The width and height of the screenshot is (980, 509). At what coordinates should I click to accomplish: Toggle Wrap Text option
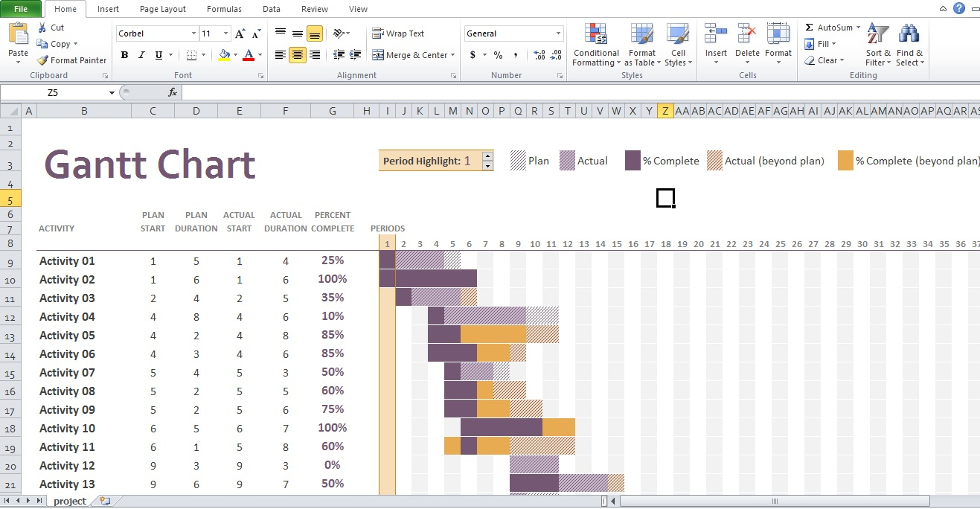tap(398, 33)
